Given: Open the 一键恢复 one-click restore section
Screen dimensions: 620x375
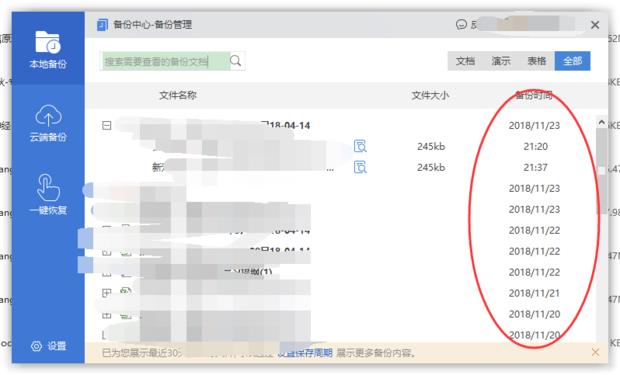Looking at the screenshot, I should pos(48,195).
